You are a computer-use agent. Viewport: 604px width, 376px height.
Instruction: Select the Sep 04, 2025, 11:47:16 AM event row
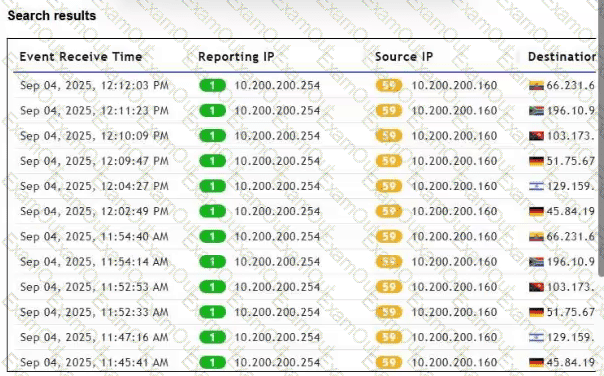305,337
